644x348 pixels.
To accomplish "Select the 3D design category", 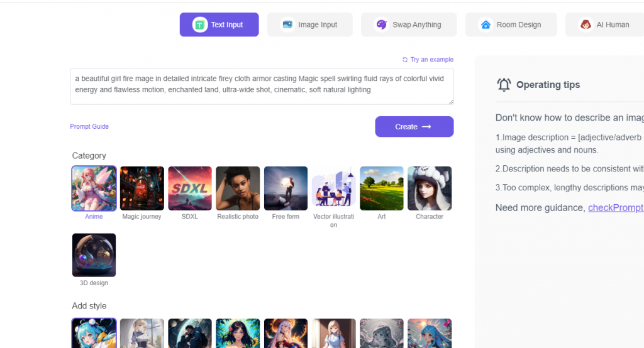I will coord(94,255).
